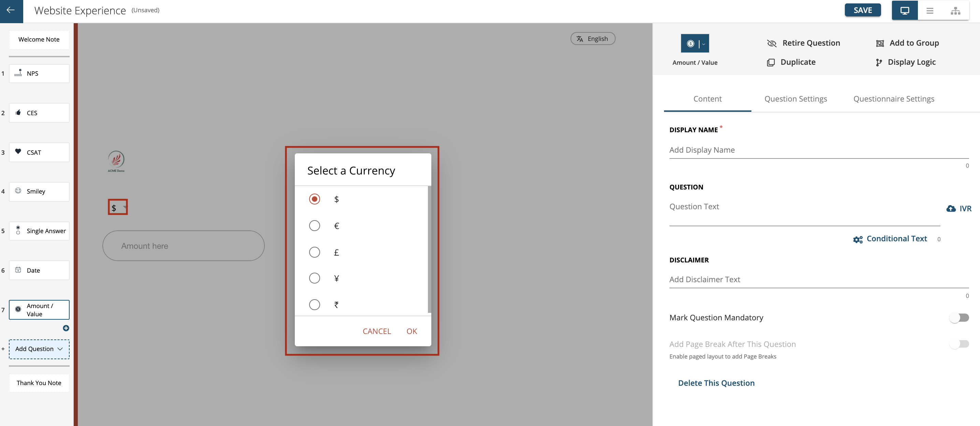The height and width of the screenshot is (426, 980).
Task: Open the NPS question item
Action: [x=39, y=73]
